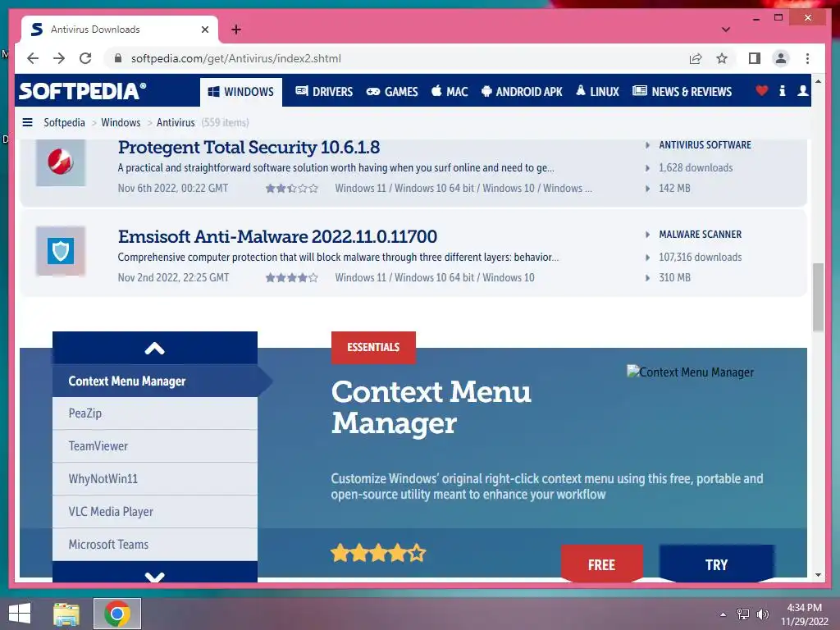Open the Games section

[x=391, y=92]
